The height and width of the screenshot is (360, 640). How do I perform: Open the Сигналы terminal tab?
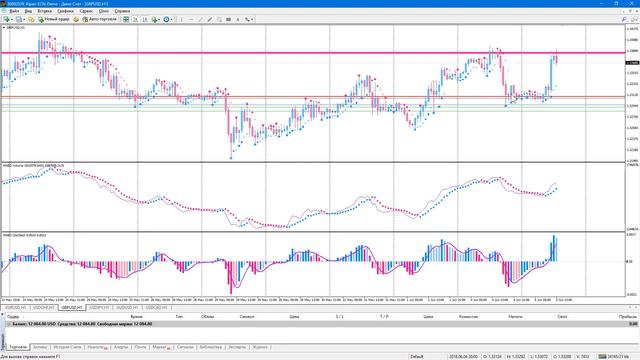[185, 347]
